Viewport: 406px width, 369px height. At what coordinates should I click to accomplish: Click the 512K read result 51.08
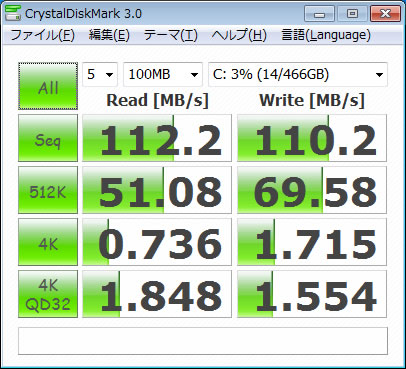(157, 190)
